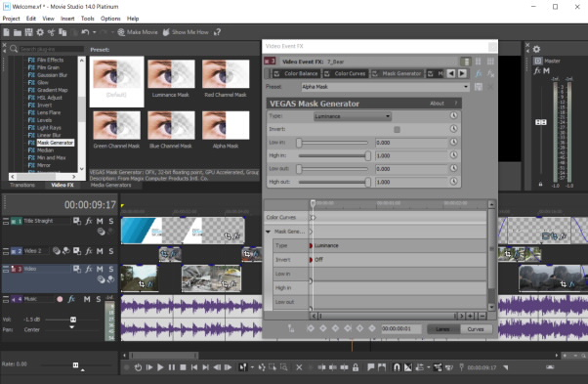Click lock event icon in edit toolbar

click(356, 367)
